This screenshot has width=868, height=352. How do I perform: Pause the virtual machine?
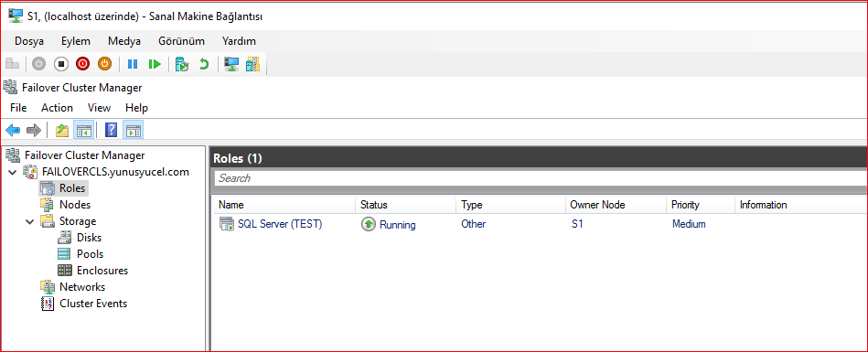coord(133,64)
